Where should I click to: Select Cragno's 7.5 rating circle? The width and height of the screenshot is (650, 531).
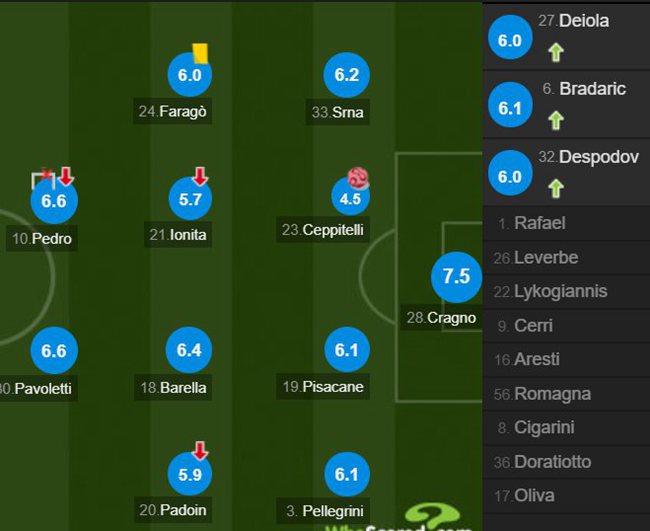[x=456, y=276]
